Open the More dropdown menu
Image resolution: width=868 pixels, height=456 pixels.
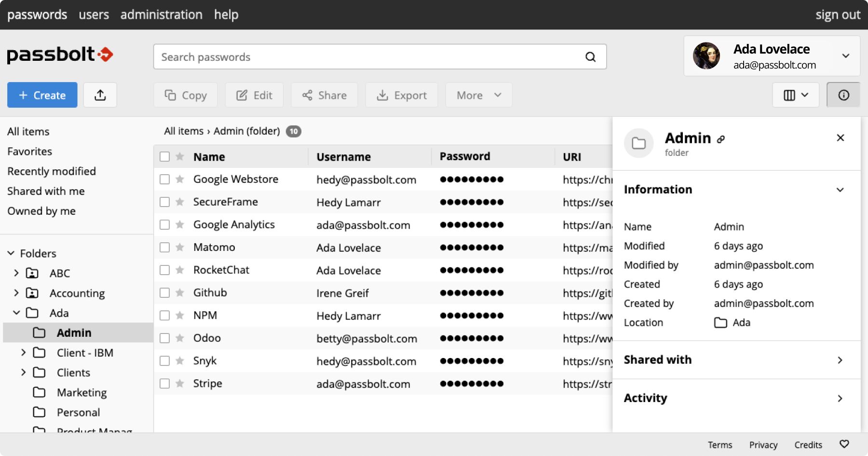(x=477, y=95)
